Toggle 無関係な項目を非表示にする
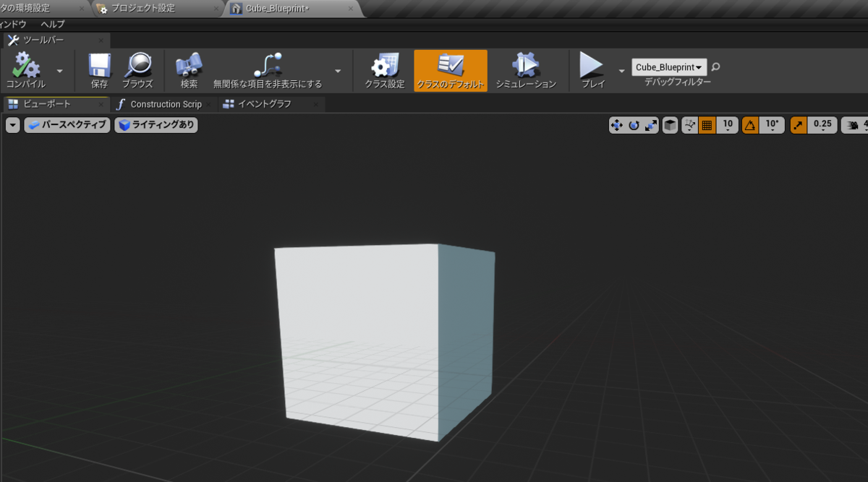The image size is (868, 482). coord(268,71)
